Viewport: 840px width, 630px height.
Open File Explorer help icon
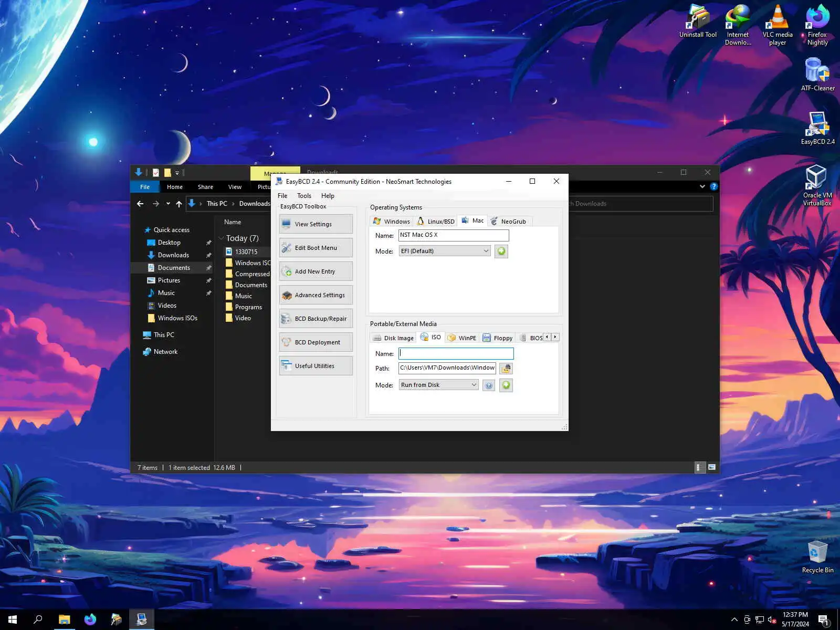(x=714, y=186)
